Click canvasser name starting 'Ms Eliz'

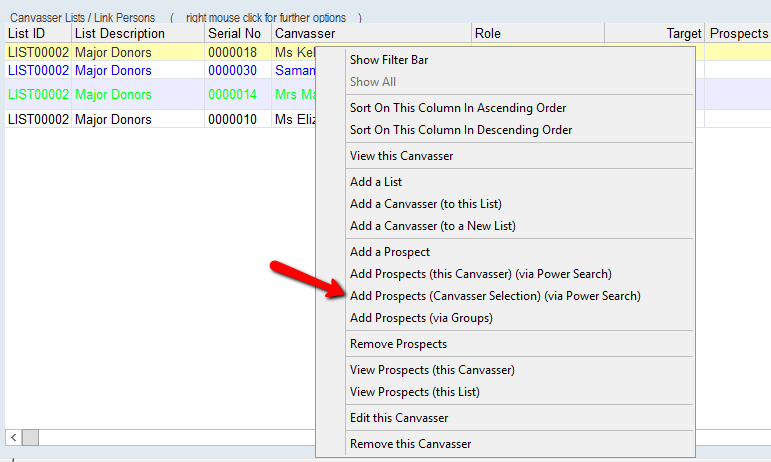click(x=295, y=119)
